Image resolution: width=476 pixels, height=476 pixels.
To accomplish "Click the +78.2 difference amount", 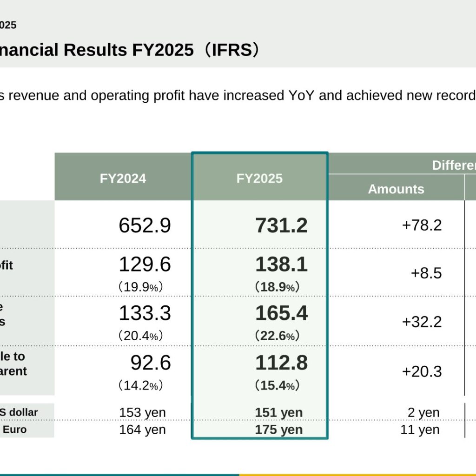I will click(x=422, y=225).
